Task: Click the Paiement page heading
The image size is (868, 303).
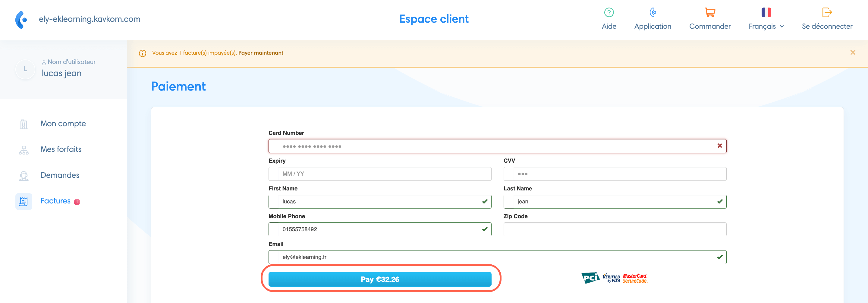Action: tap(178, 86)
